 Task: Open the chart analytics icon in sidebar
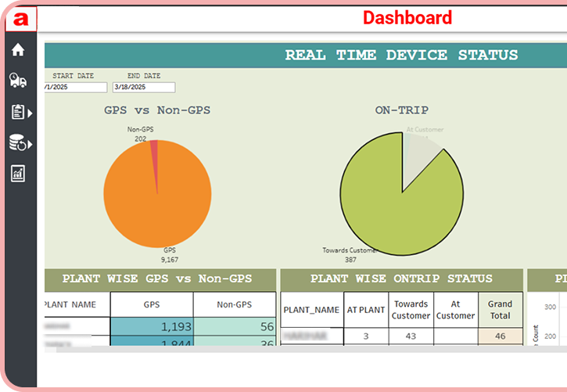(x=17, y=173)
